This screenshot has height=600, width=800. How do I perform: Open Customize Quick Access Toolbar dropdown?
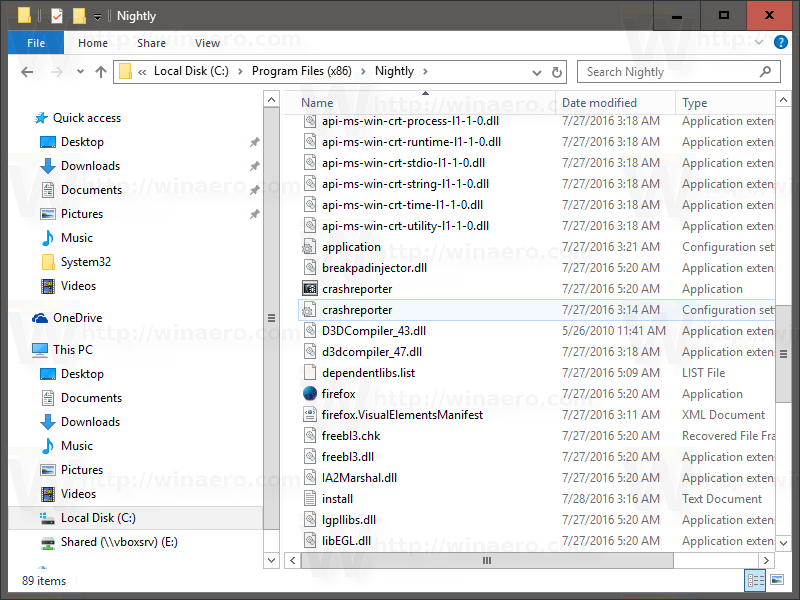coord(97,17)
